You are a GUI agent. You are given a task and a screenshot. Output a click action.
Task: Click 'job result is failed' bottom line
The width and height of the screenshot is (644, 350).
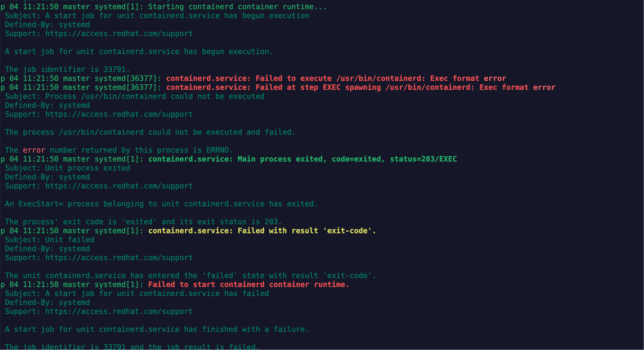point(133,347)
